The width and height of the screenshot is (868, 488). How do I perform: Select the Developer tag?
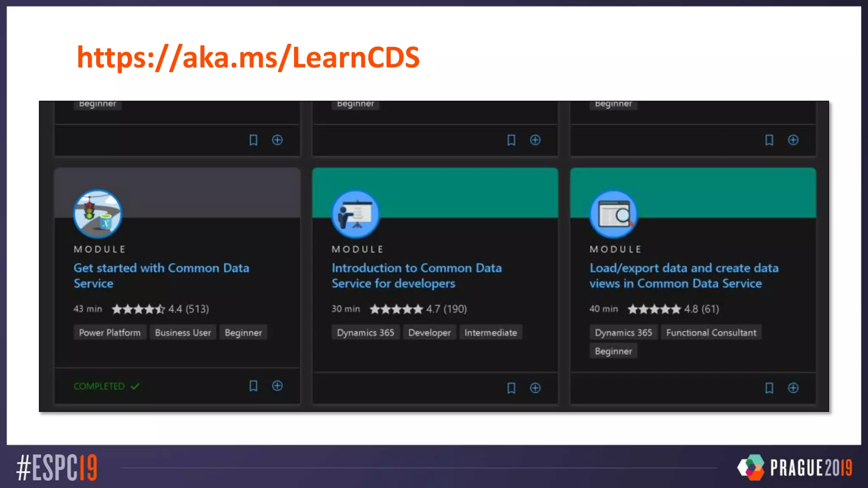coord(429,333)
